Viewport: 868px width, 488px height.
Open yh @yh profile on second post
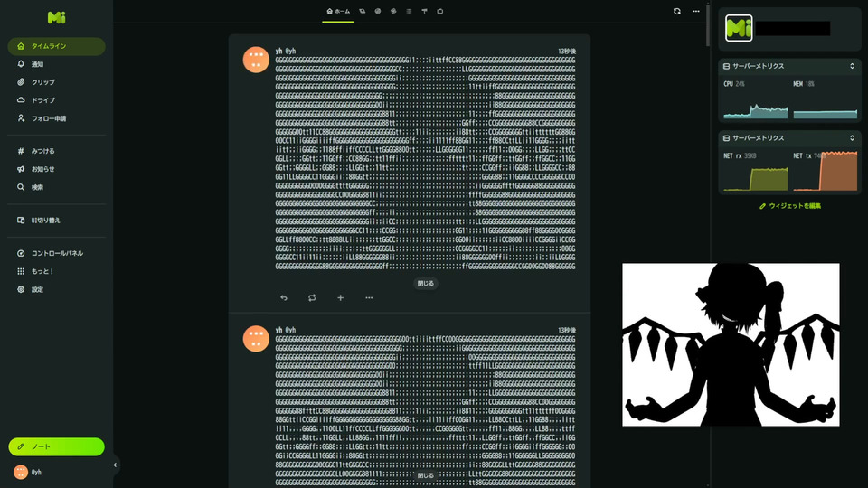coord(286,330)
